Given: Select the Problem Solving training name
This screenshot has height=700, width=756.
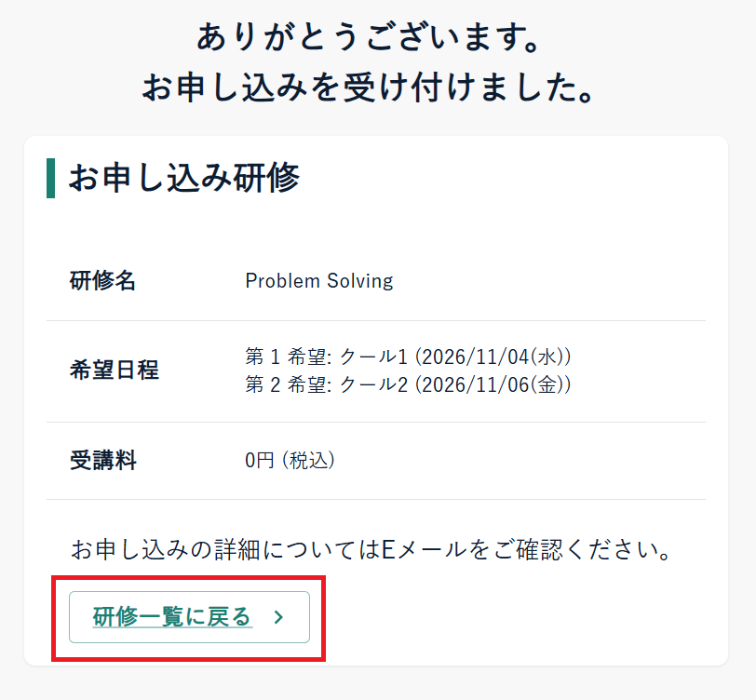Looking at the screenshot, I should click(319, 280).
